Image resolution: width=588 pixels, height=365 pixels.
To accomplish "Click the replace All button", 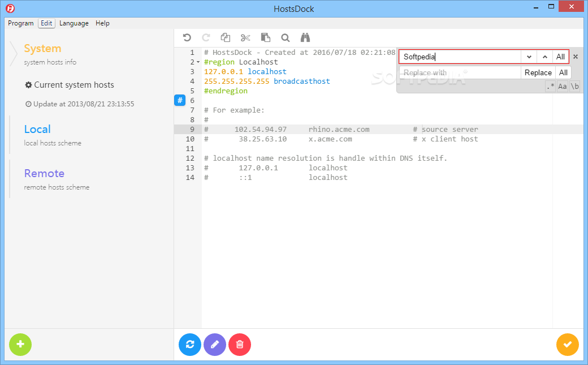I will click(563, 72).
